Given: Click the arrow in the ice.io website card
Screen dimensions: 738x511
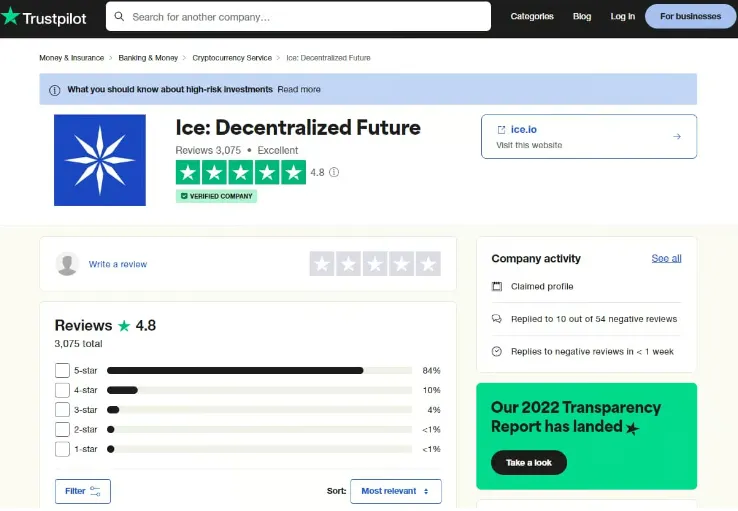Looking at the screenshot, I should 677,136.
